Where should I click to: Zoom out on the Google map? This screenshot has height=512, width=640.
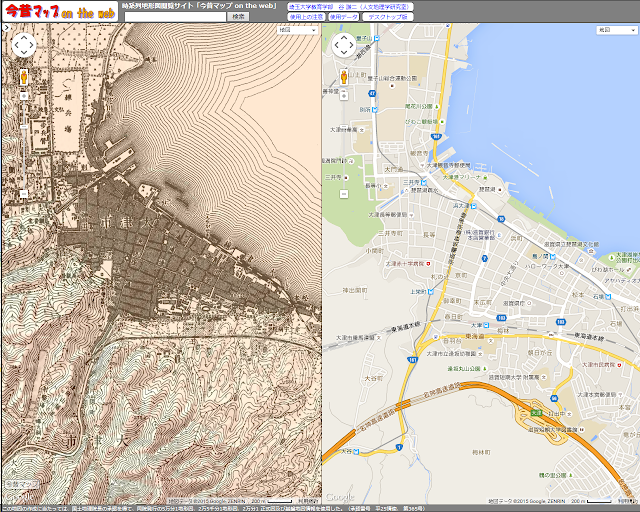tap(344, 194)
